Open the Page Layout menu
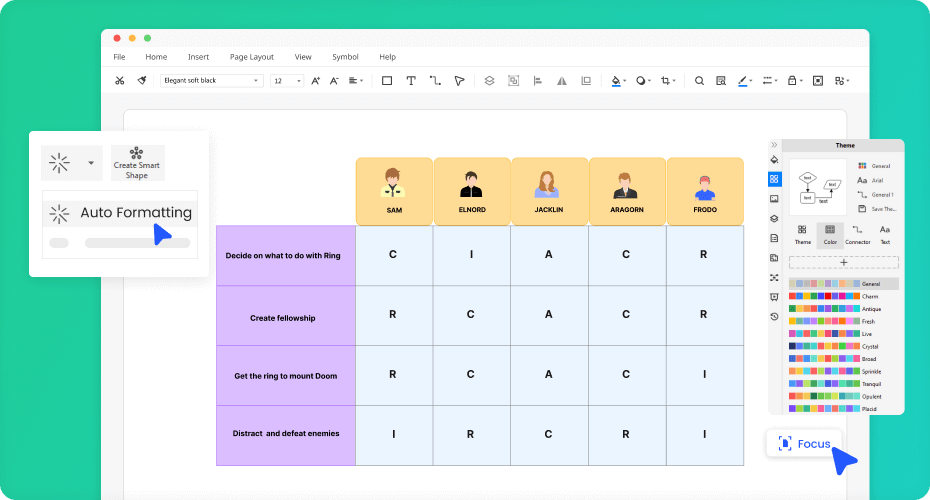This screenshot has height=500, width=930. [251, 57]
